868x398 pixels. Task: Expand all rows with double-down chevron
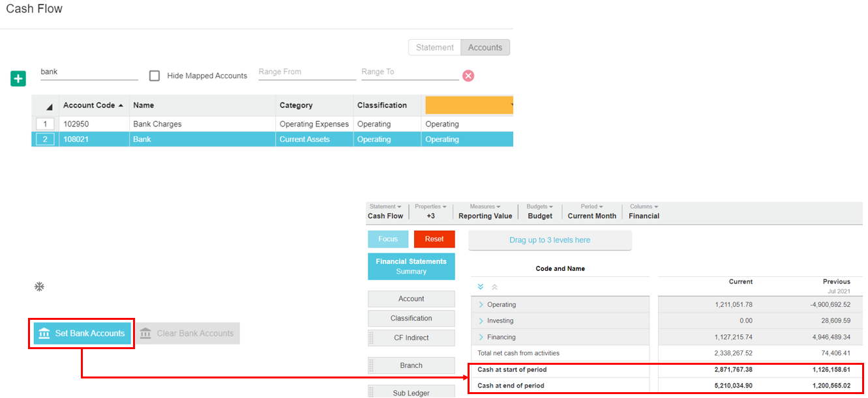click(481, 287)
